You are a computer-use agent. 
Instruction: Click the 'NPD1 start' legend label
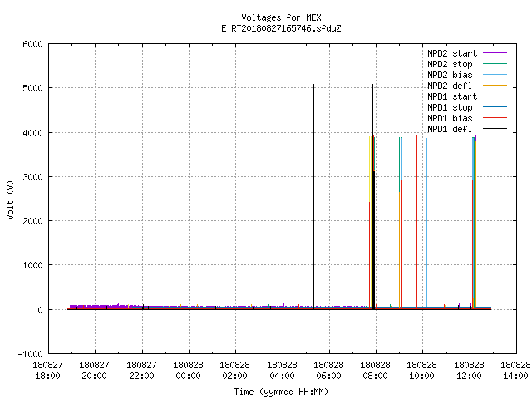click(452, 96)
